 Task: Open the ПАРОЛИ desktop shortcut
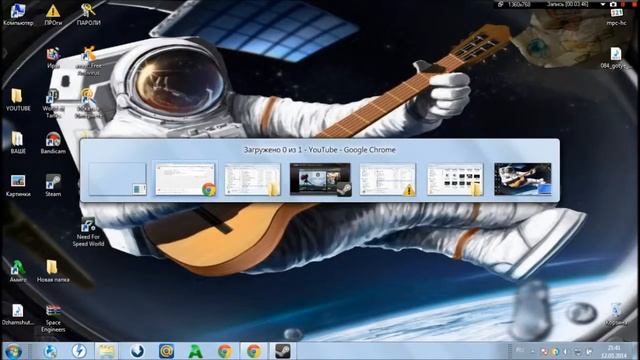[88, 14]
